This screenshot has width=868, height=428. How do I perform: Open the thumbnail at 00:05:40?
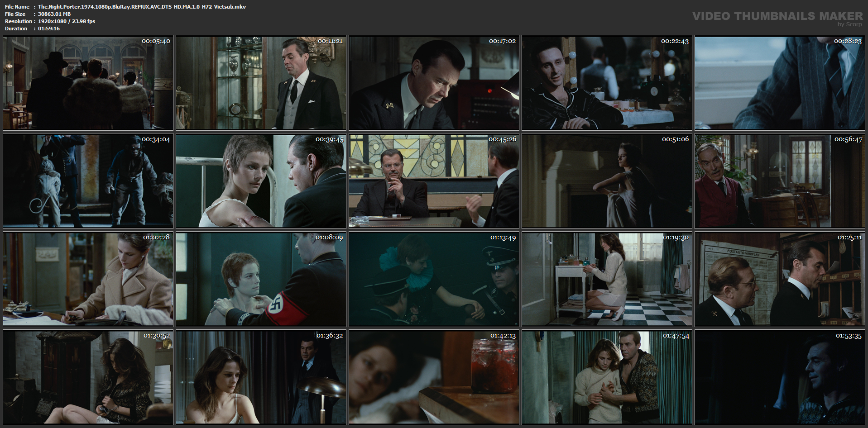point(88,83)
